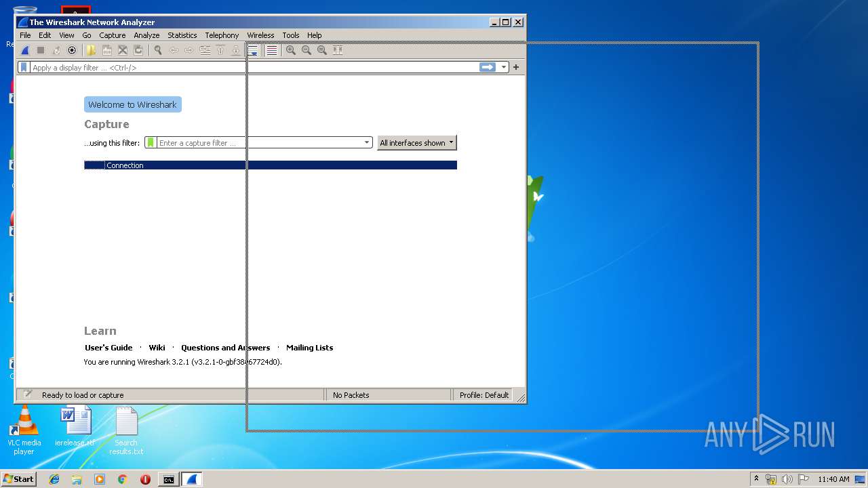Viewport: 868px width, 488px height.
Task: Click the volume speaker tray icon
Action: coord(787,479)
